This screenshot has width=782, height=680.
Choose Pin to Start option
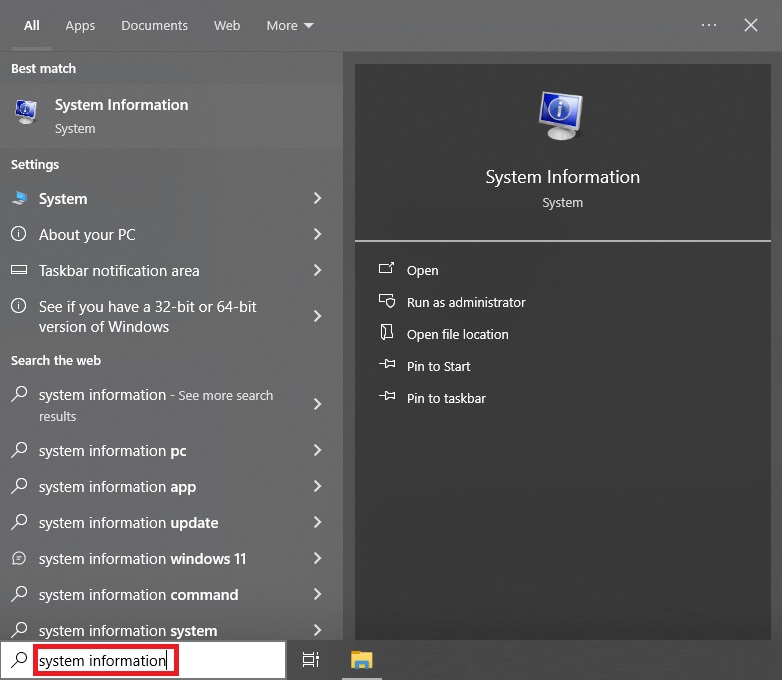[438, 366]
